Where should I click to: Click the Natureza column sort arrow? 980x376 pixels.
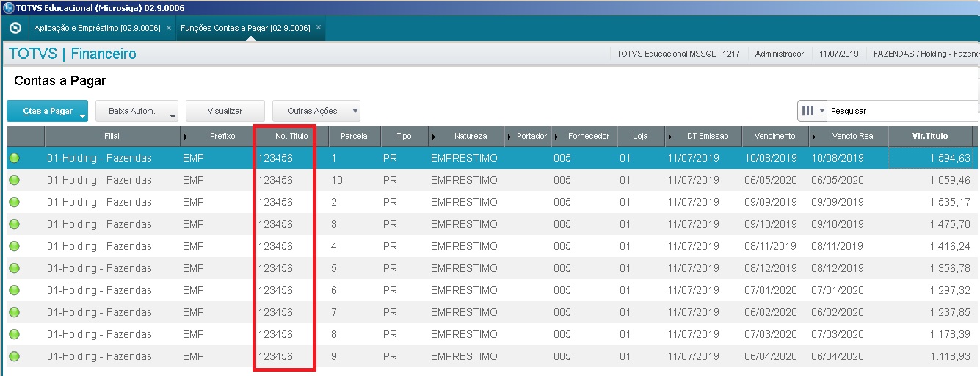(433, 137)
